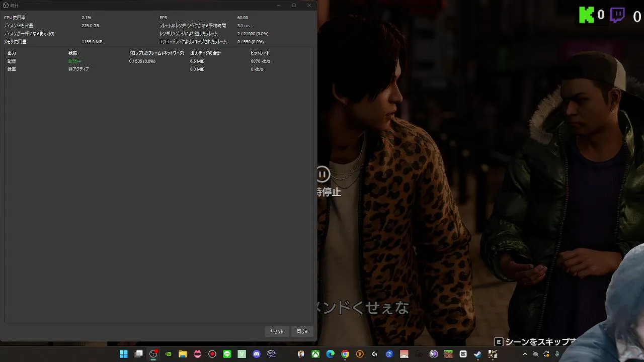Launch Microsoft Edge from the taskbar
The height and width of the screenshot is (362, 644).
(330, 354)
